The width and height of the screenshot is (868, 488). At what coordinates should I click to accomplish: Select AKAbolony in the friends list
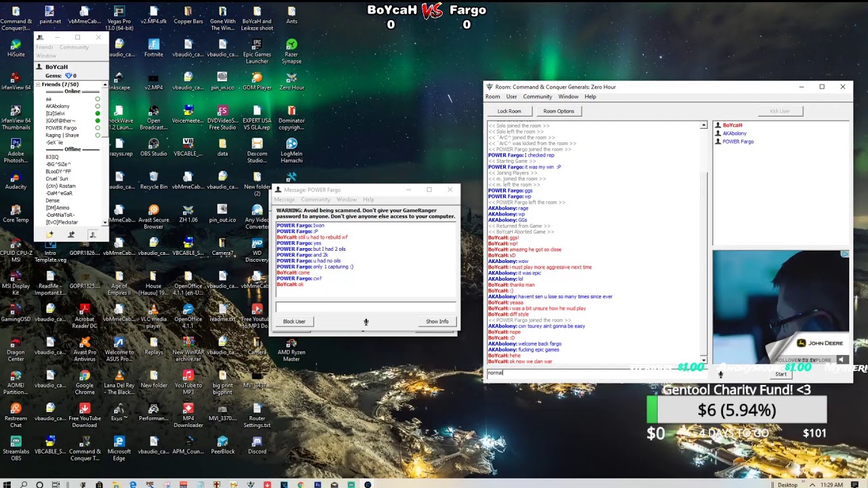coord(58,106)
